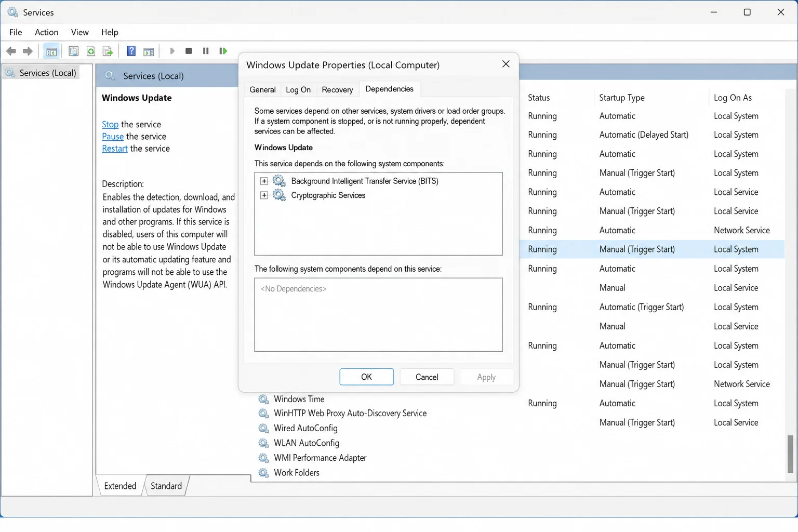This screenshot has height=532, width=798.
Task: Switch to the Log On tab
Action: point(298,90)
